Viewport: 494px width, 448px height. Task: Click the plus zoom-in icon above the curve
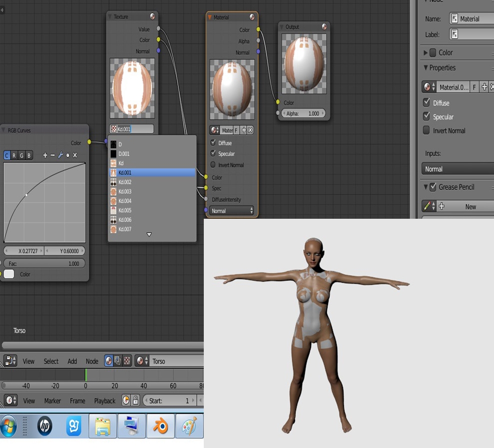pyautogui.click(x=45, y=155)
